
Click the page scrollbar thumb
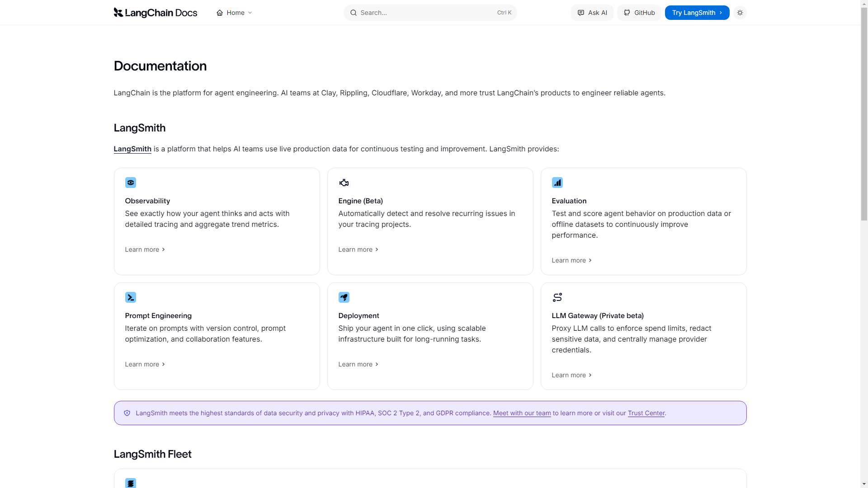(864, 113)
